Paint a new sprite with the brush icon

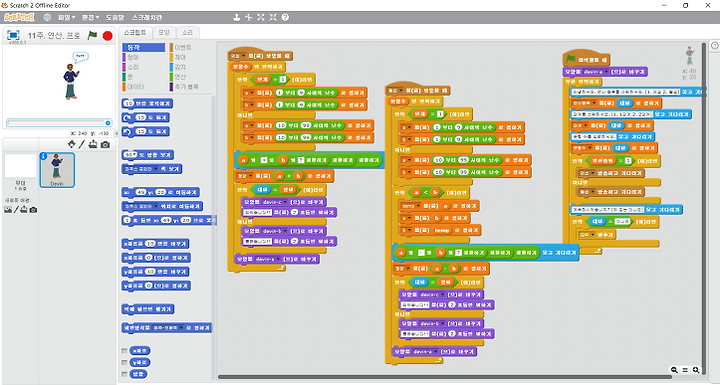[82, 144]
